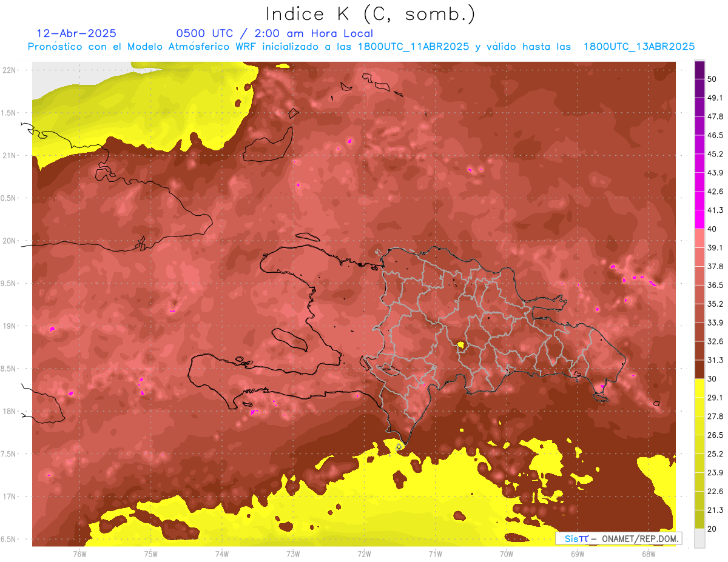Image resolution: width=728 pixels, height=562 pixels.
Task: Click the legend value "20"
Action: tap(713, 529)
